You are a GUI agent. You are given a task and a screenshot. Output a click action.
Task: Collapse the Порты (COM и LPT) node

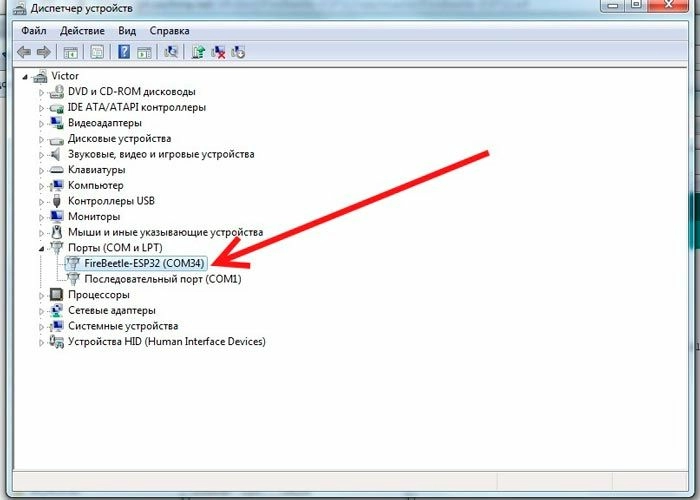pyautogui.click(x=42, y=248)
